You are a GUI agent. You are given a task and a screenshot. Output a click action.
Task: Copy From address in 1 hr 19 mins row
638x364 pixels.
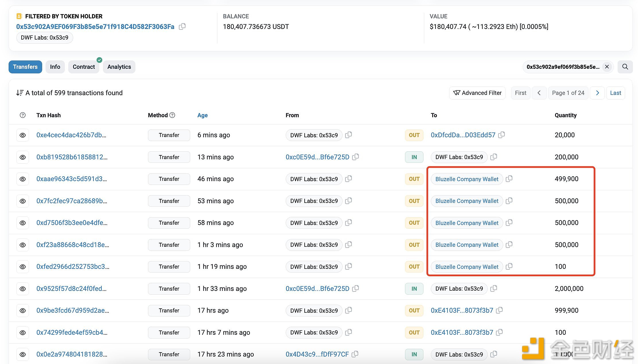pyautogui.click(x=349, y=266)
